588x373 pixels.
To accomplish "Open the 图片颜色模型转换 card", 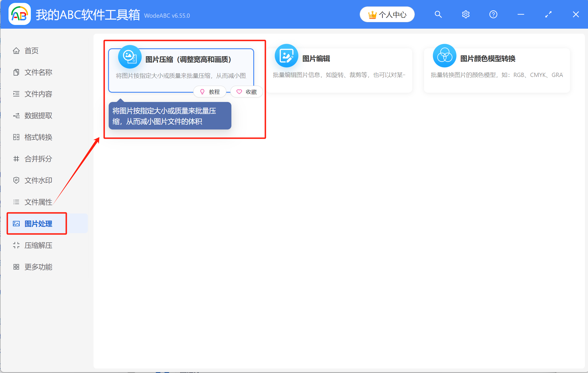I will 496,70.
